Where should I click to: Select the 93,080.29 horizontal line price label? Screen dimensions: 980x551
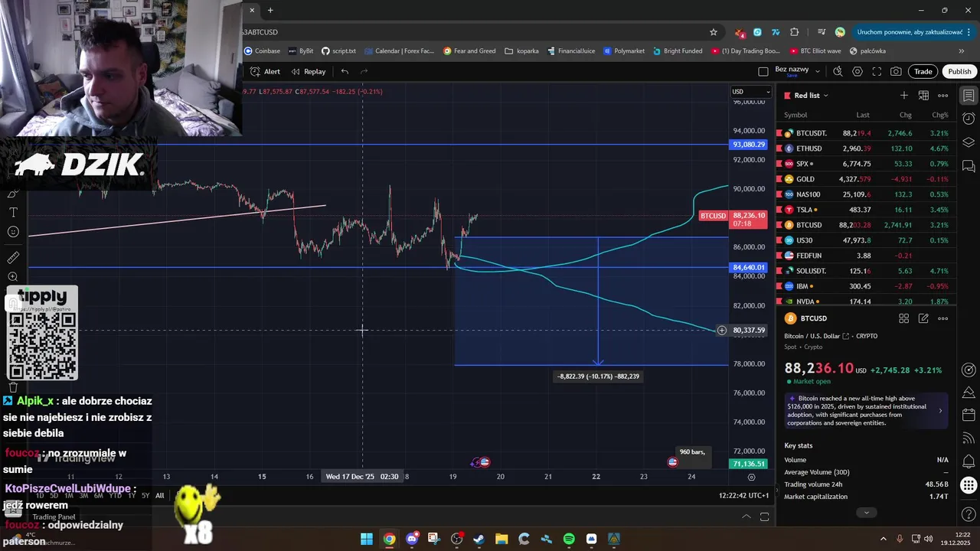pyautogui.click(x=749, y=145)
